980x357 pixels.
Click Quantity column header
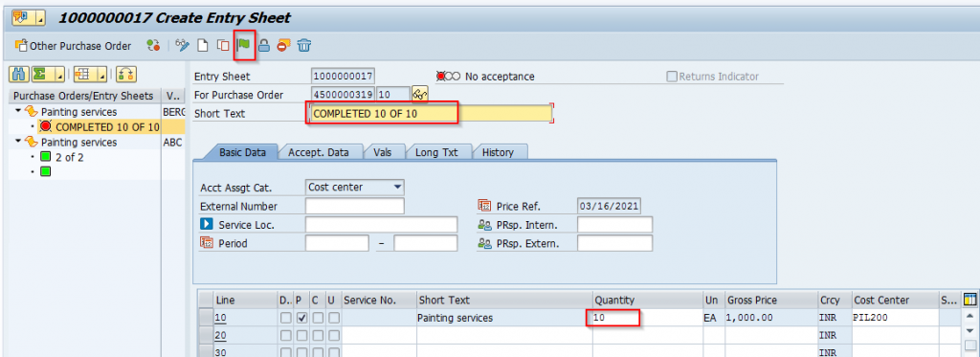click(648, 301)
